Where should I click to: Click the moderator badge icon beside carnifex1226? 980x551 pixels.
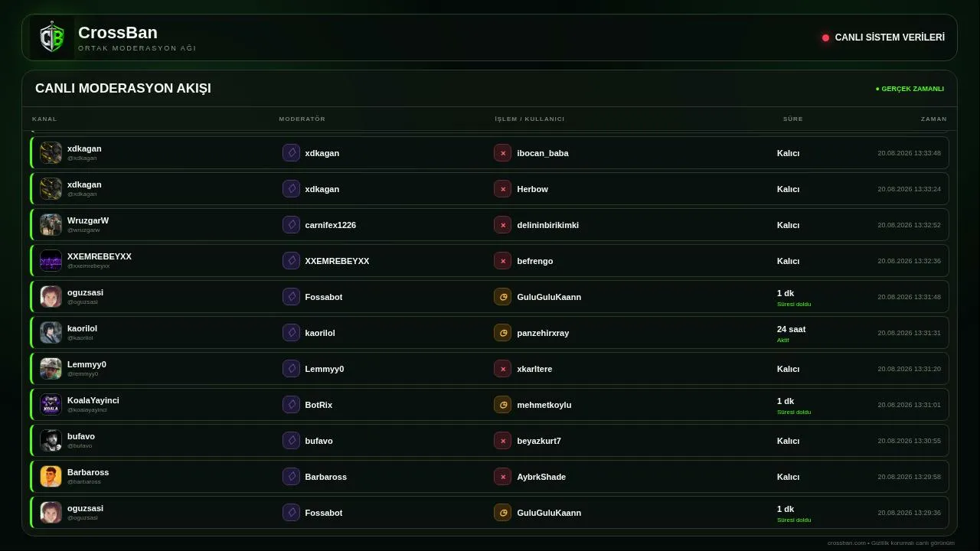(x=291, y=225)
